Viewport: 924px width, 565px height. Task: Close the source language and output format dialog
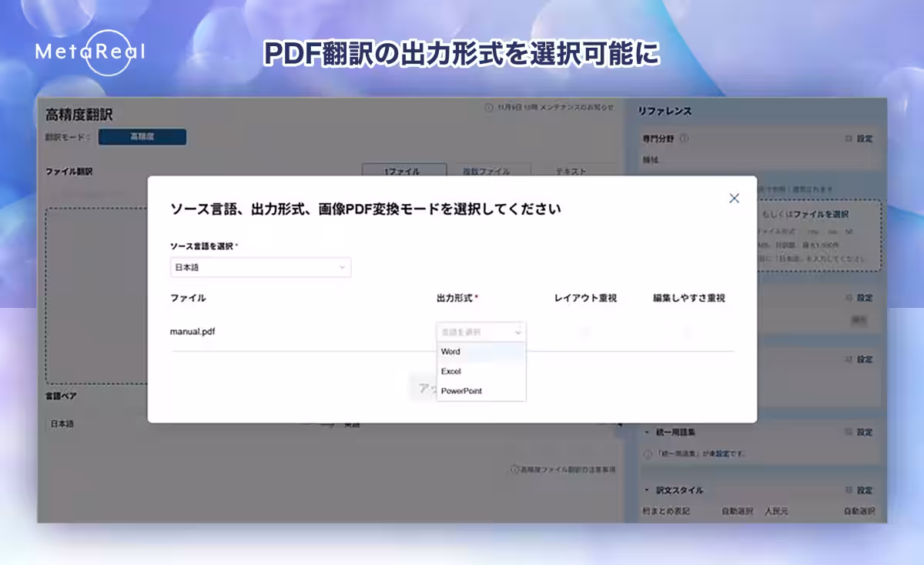734,199
